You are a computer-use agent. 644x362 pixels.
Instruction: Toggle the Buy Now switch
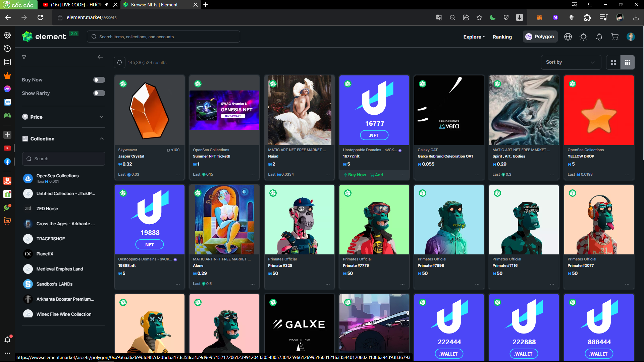[99, 80]
